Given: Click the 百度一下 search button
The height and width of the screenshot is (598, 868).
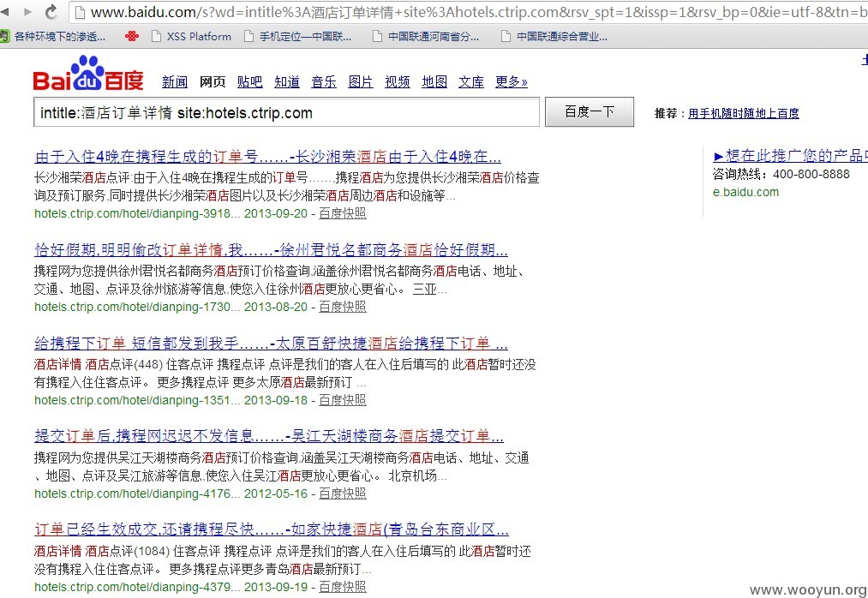Looking at the screenshot, I should point(590,112).
